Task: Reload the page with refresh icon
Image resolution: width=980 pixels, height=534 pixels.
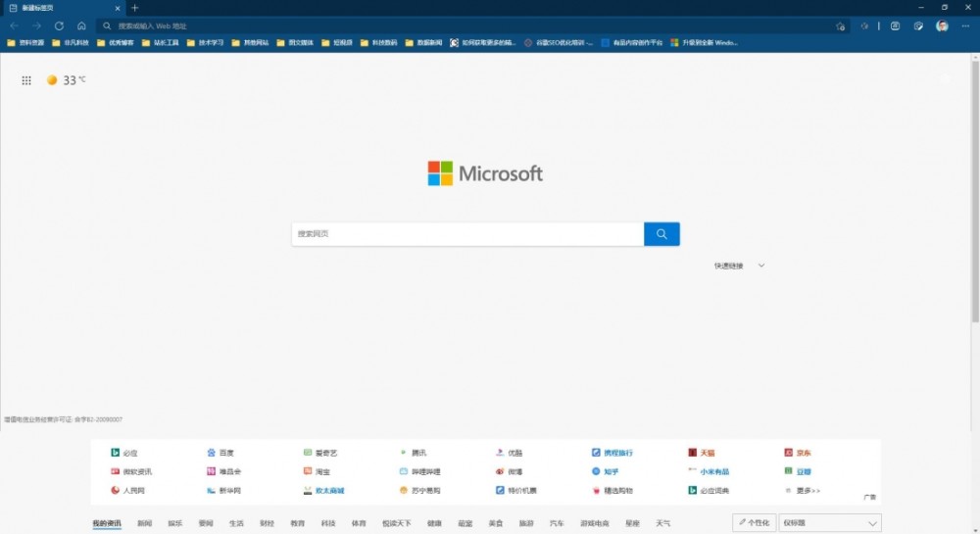Action: tap(59, 26)
